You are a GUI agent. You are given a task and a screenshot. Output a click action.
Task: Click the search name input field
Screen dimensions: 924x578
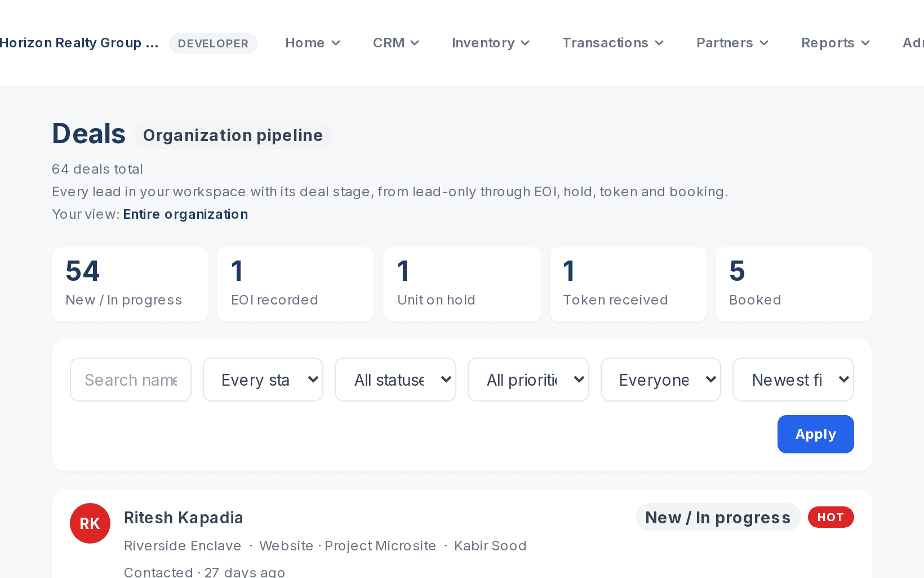click(x=131, y=380)
